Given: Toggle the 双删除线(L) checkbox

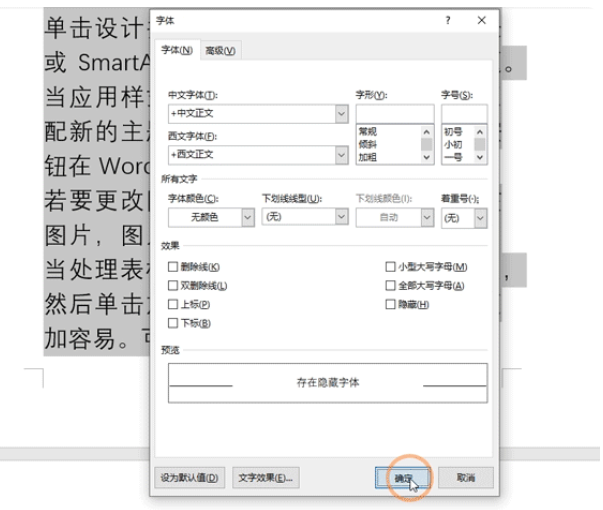Looking at the screenshot, I should (x=174, y=286).
